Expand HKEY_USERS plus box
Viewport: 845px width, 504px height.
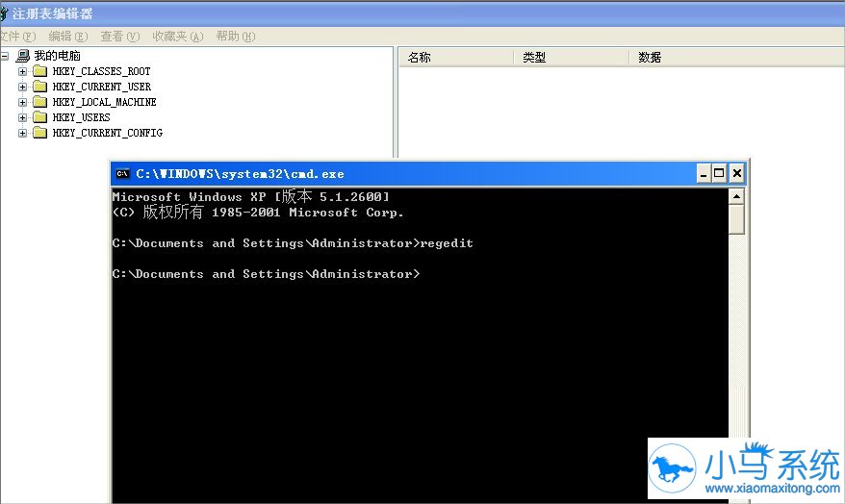(22, 117)
